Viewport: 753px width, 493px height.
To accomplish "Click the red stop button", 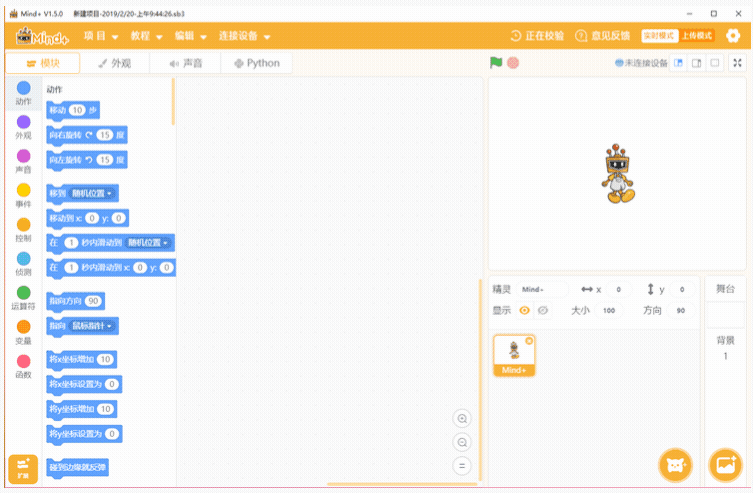I will (513, 62).
